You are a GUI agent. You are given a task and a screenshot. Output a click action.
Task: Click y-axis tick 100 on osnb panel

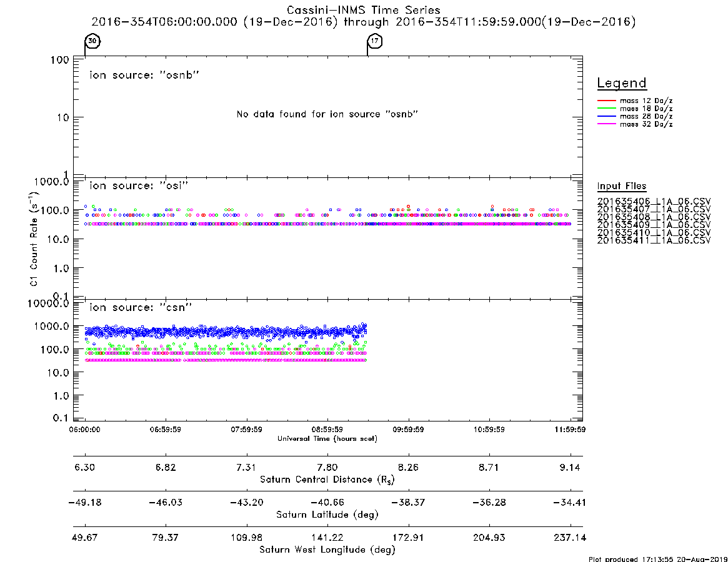pos(60,60)
